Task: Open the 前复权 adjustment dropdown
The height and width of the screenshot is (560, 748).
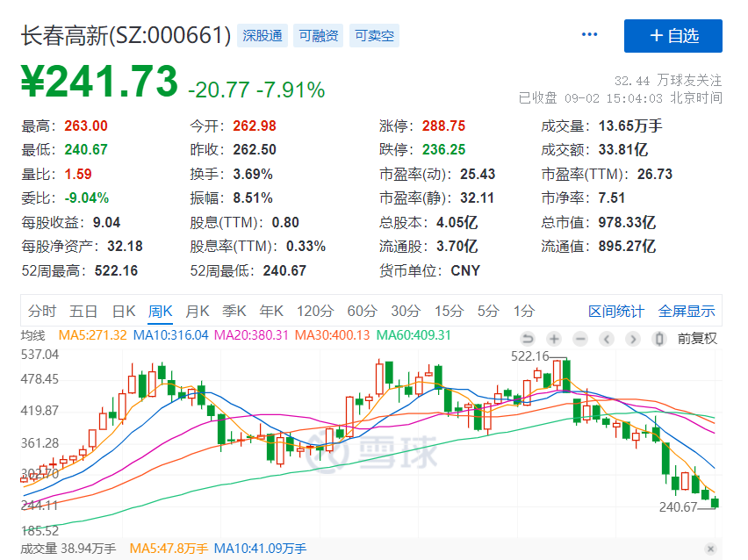Action: [x=698, y=339]
